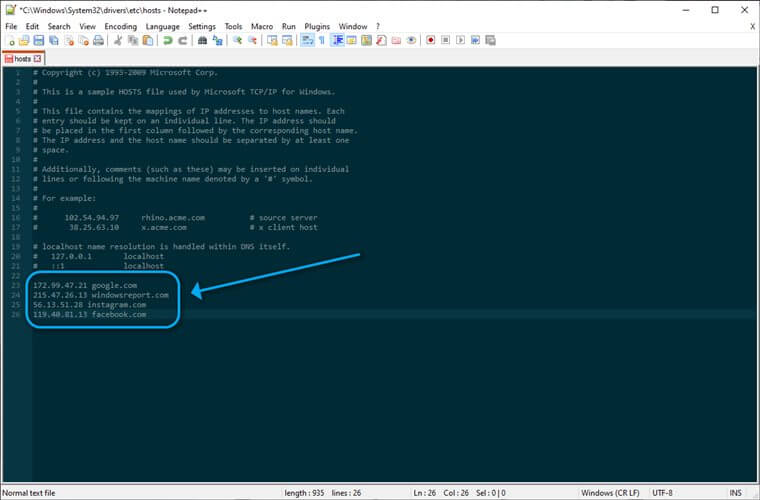
Task: Open the ? help menu
Action: click(x=378, y=27)
